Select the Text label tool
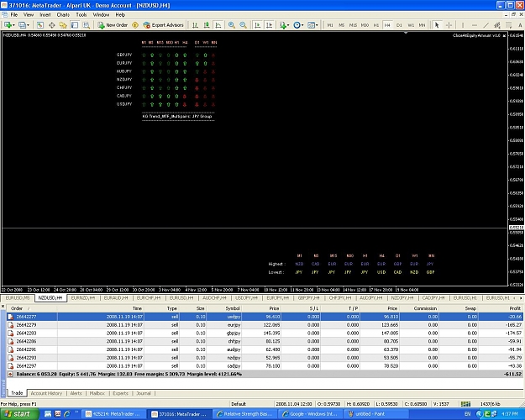 (x=520, y=25)
